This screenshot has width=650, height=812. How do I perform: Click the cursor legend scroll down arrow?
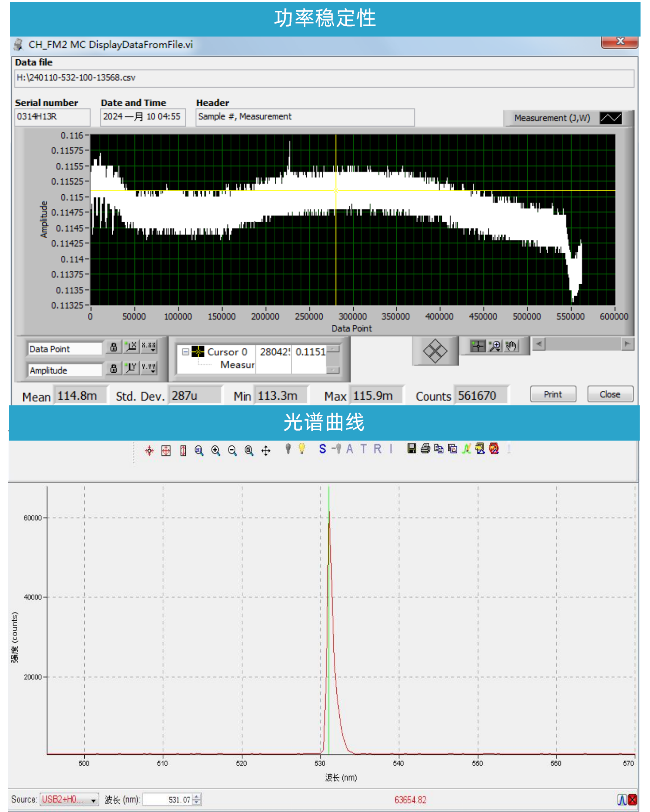[x=333, y=370]
